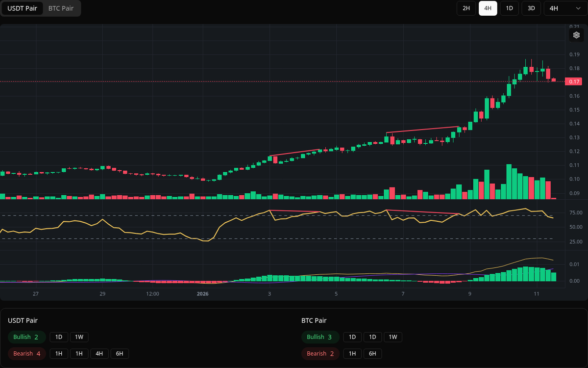Click the 0.17 current price label
This screenshot has width=588, height=368.
pyautogui.click(x=574, y=81)
